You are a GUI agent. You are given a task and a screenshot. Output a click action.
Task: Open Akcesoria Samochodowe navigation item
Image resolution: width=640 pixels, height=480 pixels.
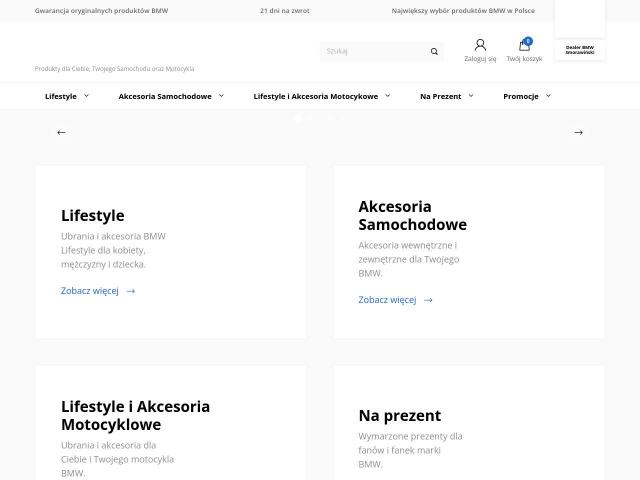click(x=165, y=96)
